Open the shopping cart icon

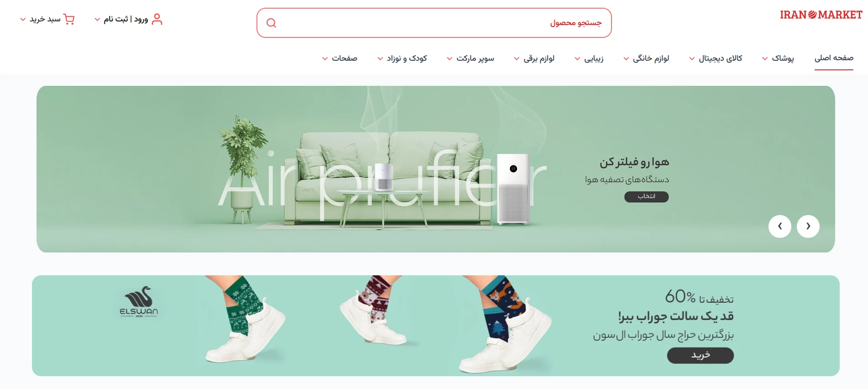[69, 19]
